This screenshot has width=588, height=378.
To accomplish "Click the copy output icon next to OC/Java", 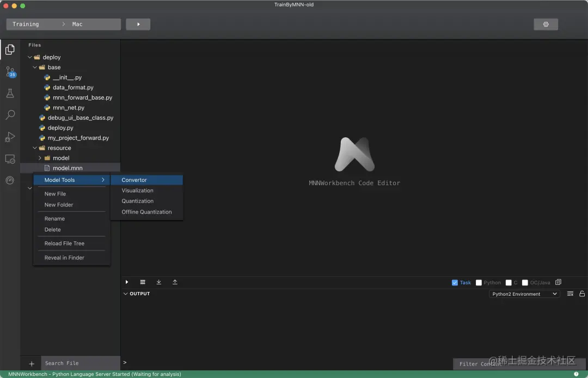I will (x=558, y=282).
